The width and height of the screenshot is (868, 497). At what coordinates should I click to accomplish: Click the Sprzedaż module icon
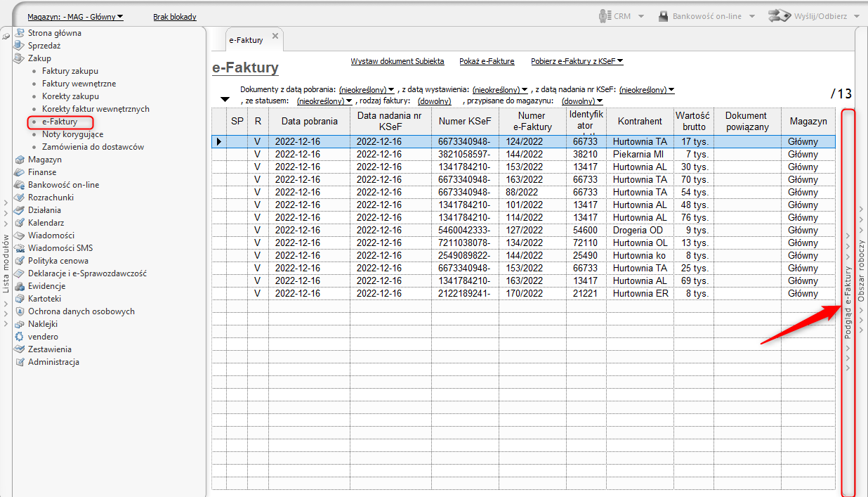[x=20, y=46]
